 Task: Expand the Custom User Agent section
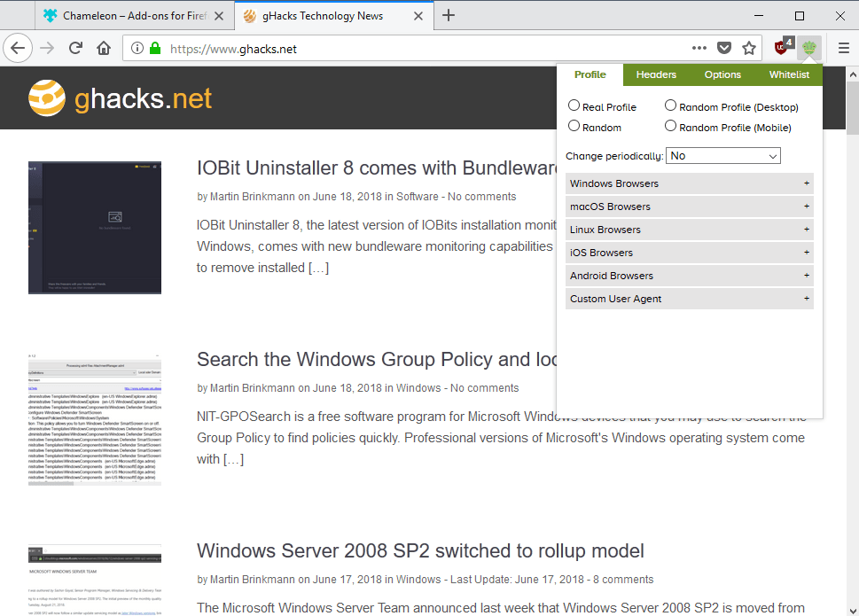coord(689,299)
